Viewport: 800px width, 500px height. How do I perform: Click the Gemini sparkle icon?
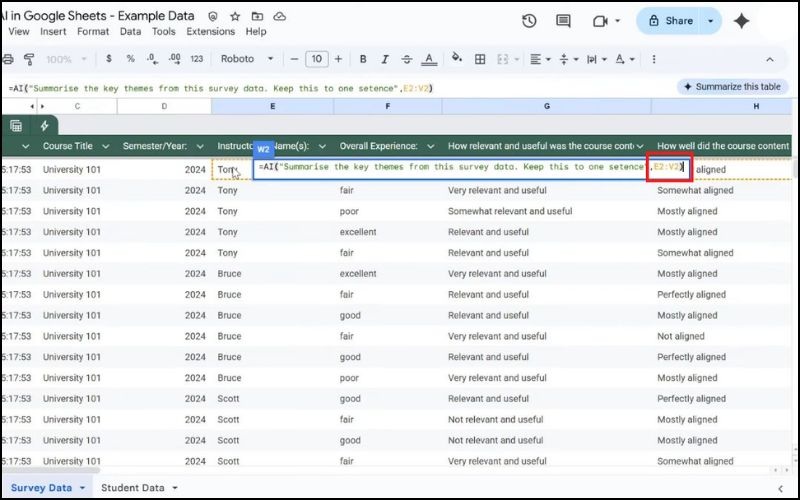pyautogui.click(x=742, y=21)
